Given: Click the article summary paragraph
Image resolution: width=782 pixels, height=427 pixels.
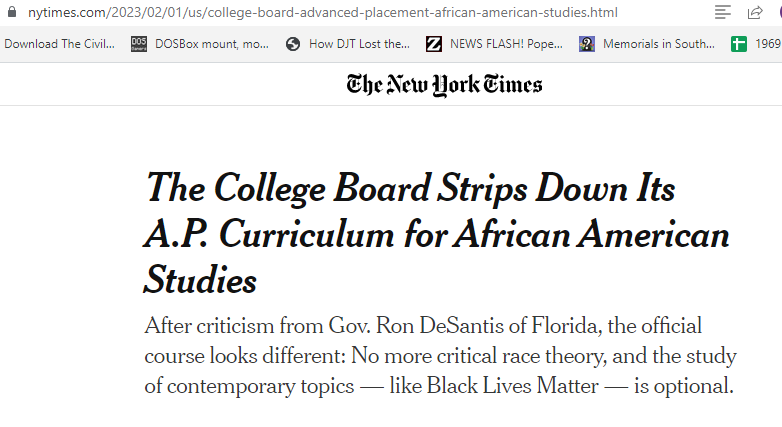Looking at the screenshot, I should click(x=440, y=356).
